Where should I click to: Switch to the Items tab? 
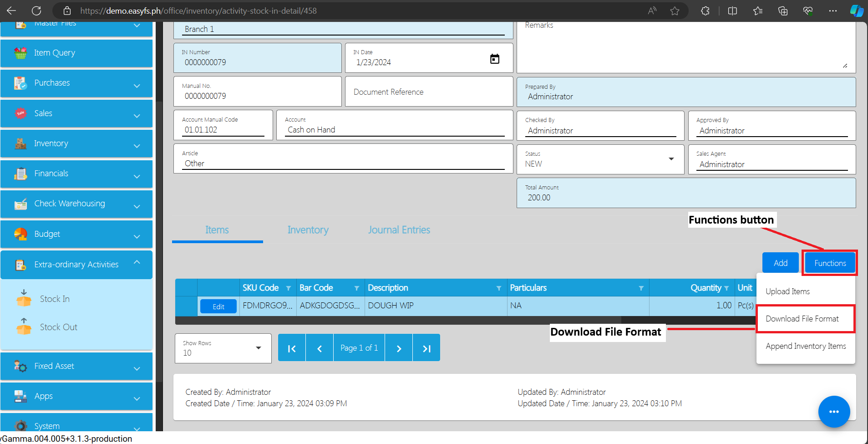pos(217,230)
